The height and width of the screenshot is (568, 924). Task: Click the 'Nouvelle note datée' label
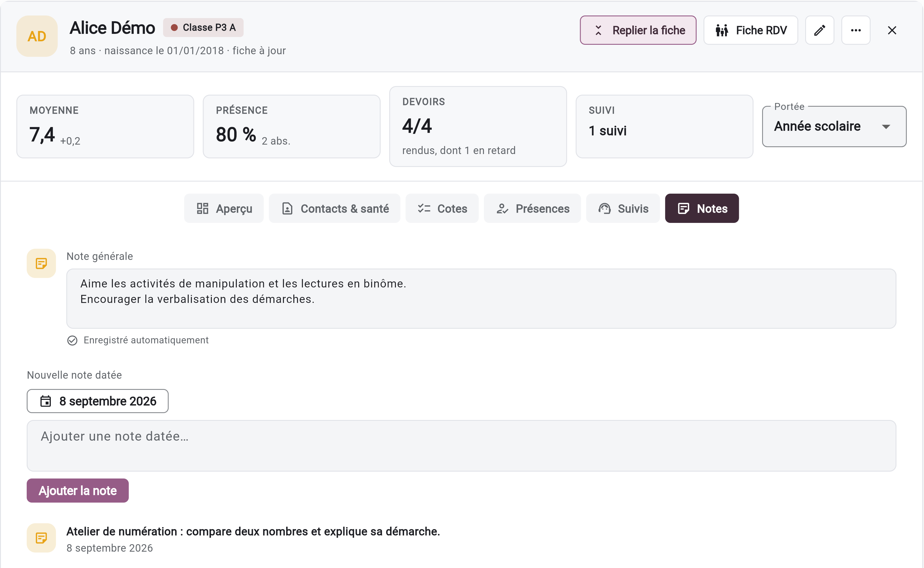74,375
